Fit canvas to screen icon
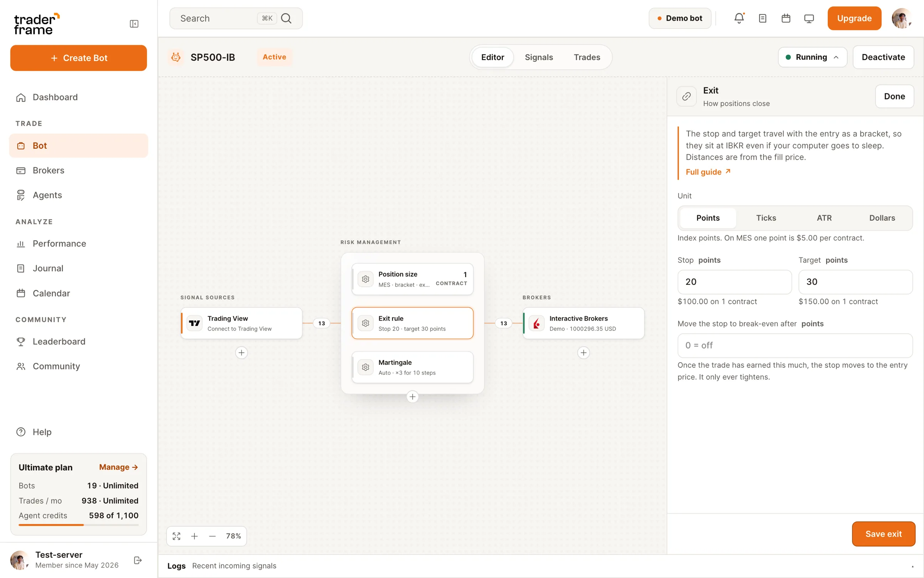Screen dimensions: 924x578 pyautogui.click(x=177, y=536)
